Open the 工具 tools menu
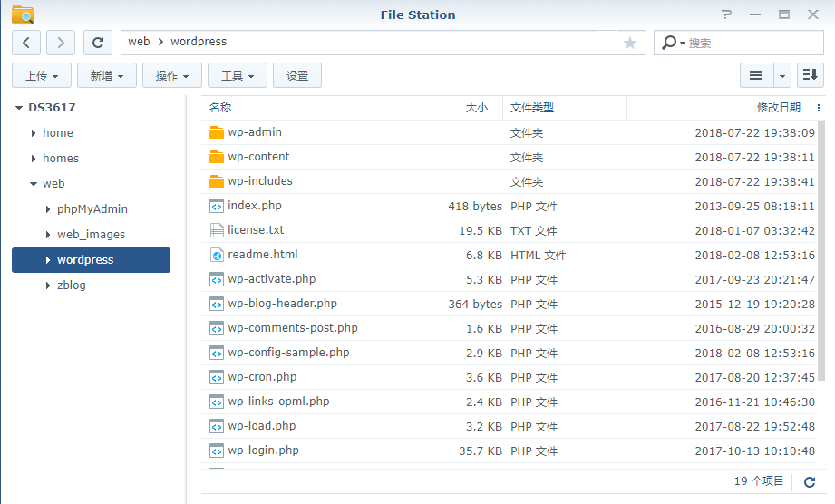835x504 pixels. (238, 76)
